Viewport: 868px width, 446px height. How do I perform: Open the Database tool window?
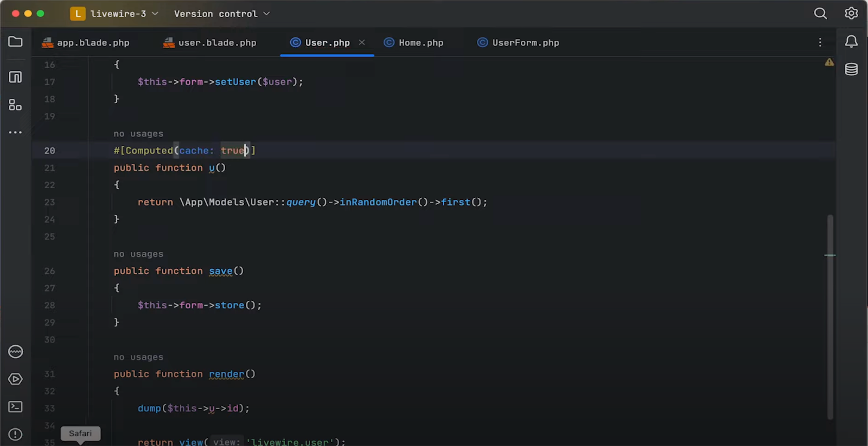coord(851,69)
